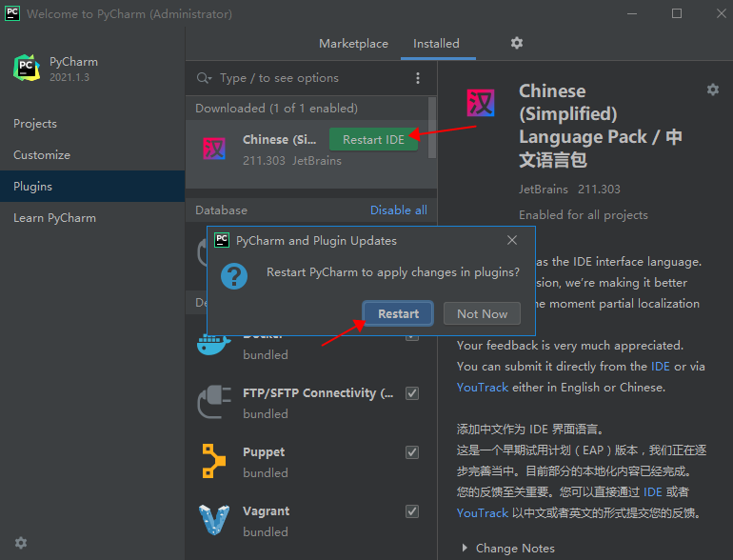Click the FTP/SFTP Connectivity plug icon
This screenshot has width=733, height=560.
(214, 402)
